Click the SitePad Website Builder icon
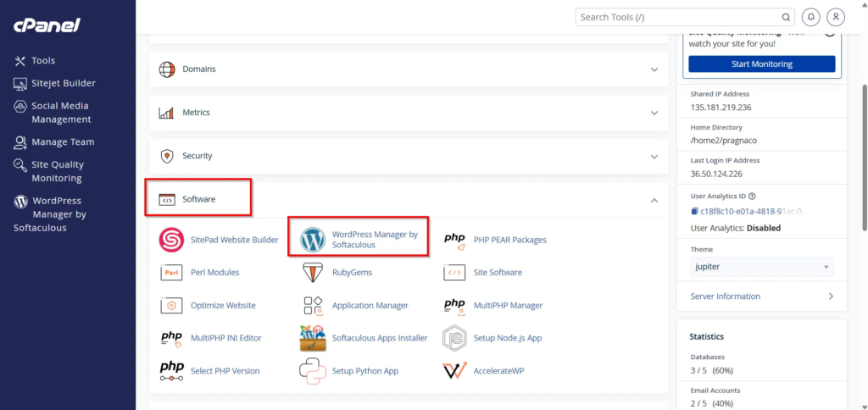868x410 pixels. 171,240
